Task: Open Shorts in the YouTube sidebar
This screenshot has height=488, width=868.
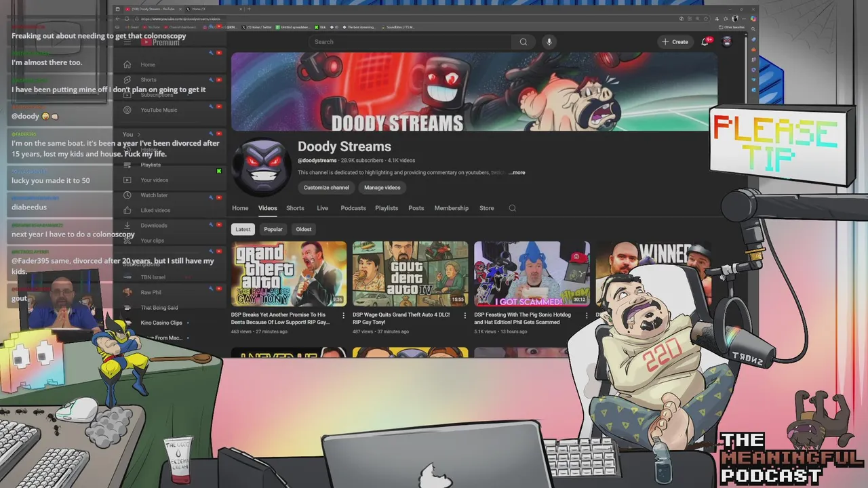Action: click(x=148, y=79)
